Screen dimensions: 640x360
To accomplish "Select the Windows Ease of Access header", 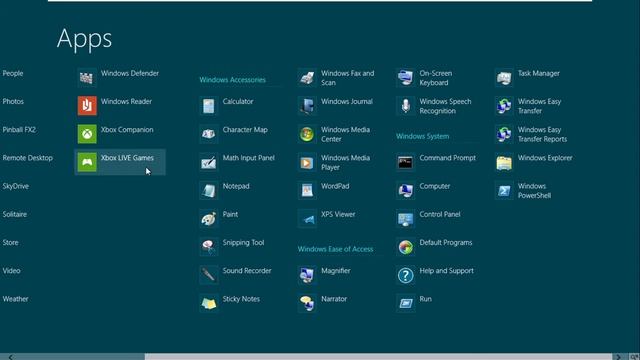I will [336, 249].
